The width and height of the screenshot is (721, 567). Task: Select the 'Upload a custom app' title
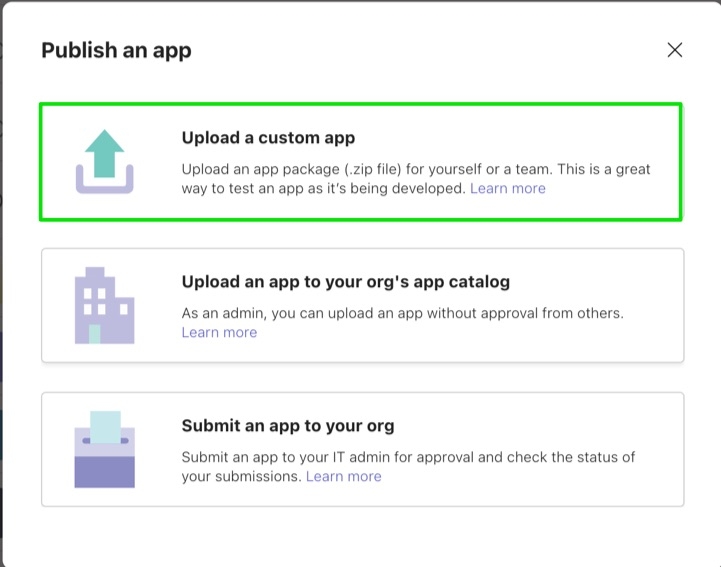click(268, 138)
